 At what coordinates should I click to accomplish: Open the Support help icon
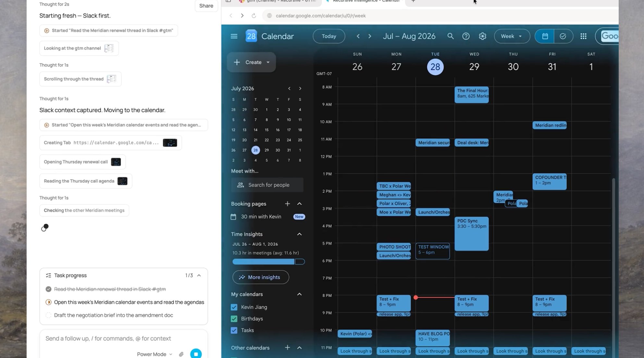pos(466,36)
